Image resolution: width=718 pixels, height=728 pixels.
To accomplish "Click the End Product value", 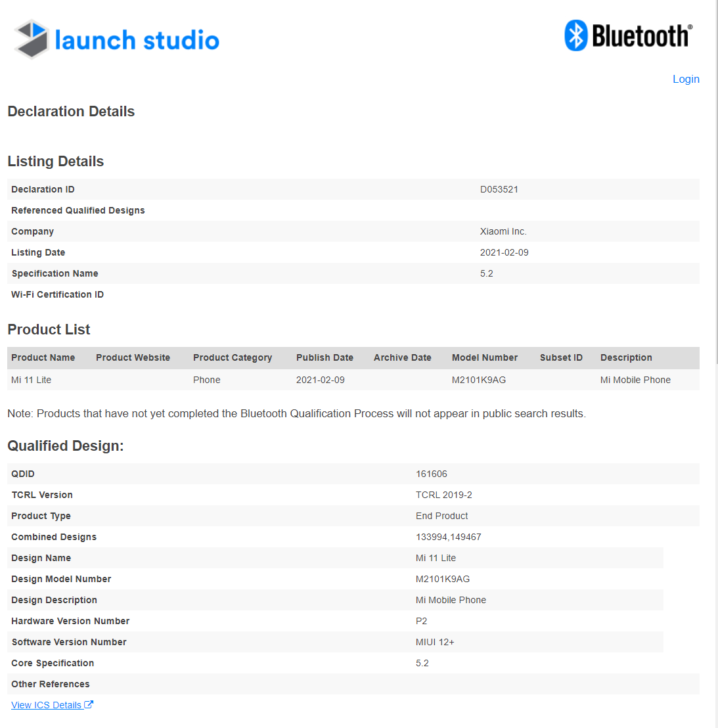I will click(x=442, y=516).
